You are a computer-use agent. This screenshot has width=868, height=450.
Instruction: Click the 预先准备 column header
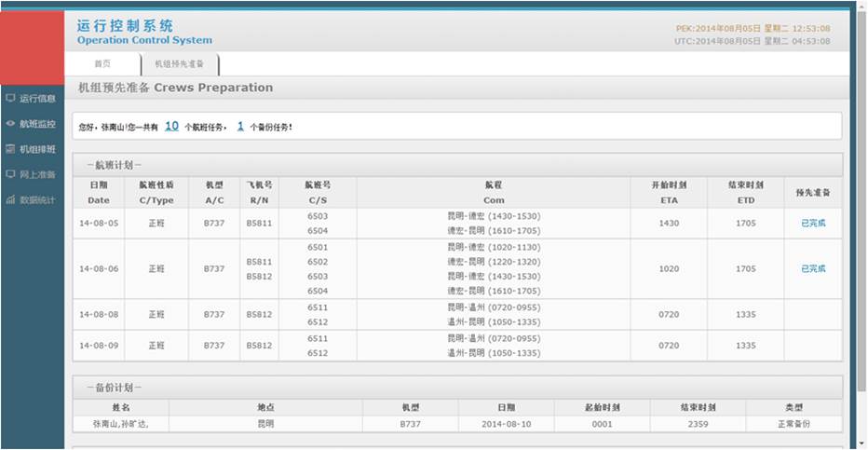[x=813, y=193]
